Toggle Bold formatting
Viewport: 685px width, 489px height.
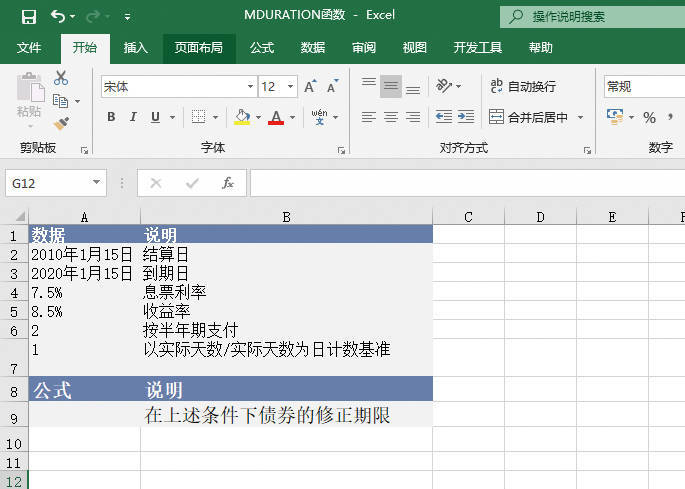click(x=111, y=117)
